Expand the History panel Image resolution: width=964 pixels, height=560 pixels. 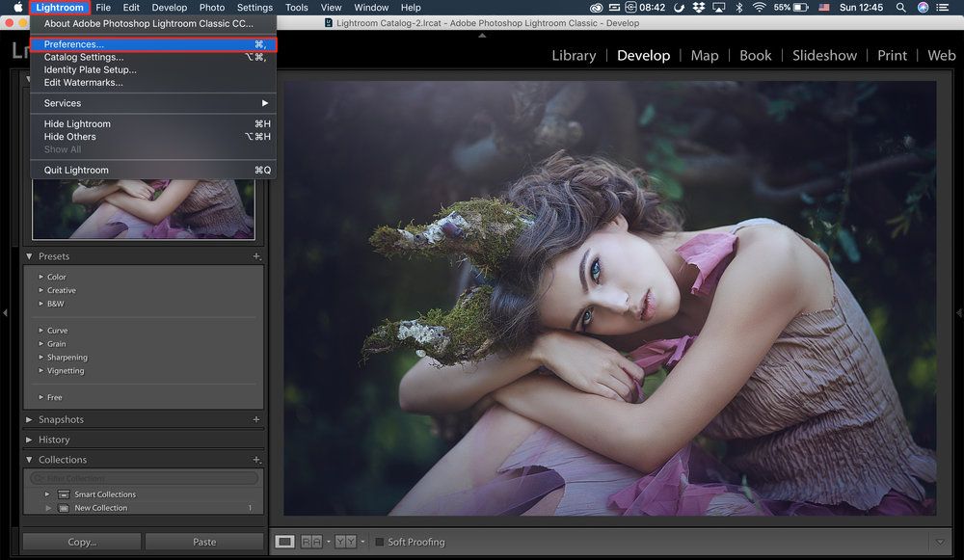click(x=29, y=440)
